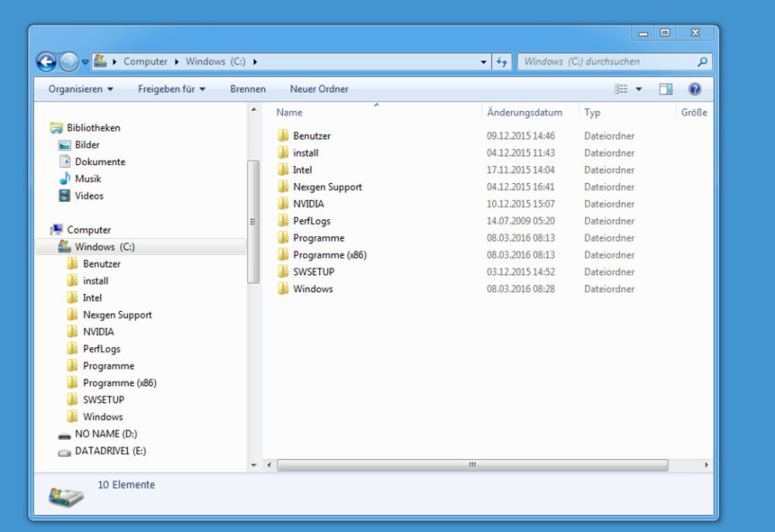The height and width of the screenshot is (532, 775).
Task: Click the change view icon
Action: pyautogui.click(x=622, y=89)
